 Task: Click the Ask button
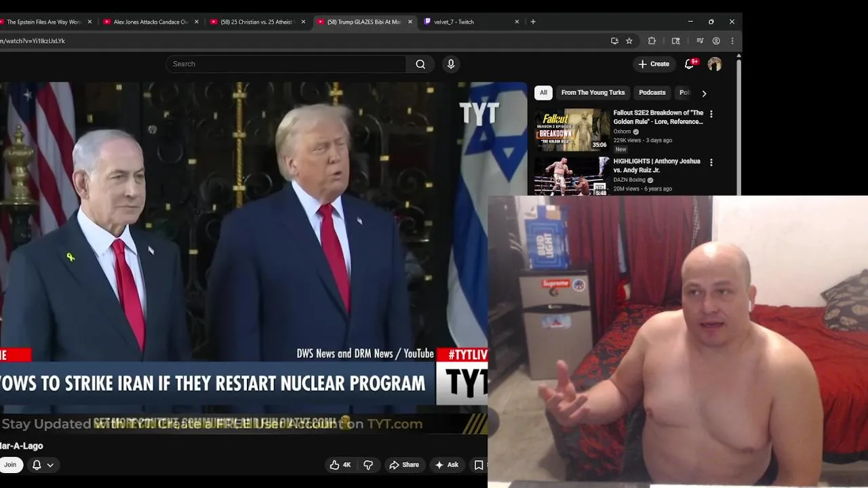pos(447,464)
